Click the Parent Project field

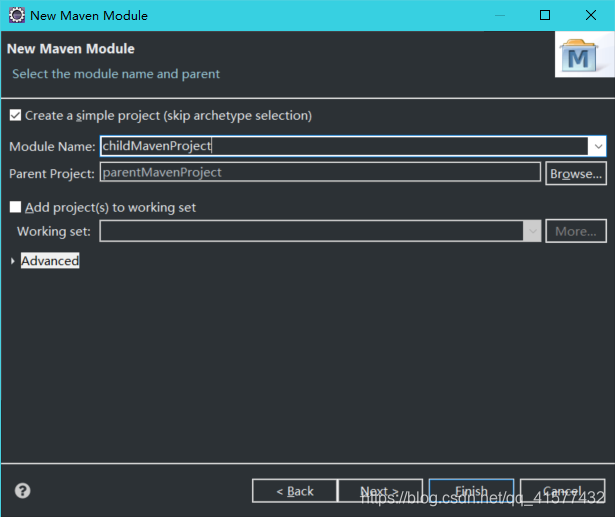point(320,172)
